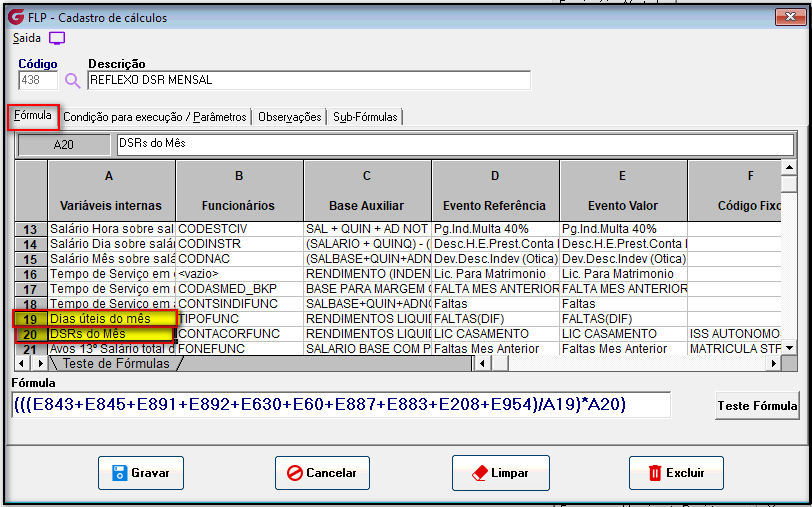Viewport: 812px width, 507px height.
Task: Select row header 16
Action: (x=31, y=274)
